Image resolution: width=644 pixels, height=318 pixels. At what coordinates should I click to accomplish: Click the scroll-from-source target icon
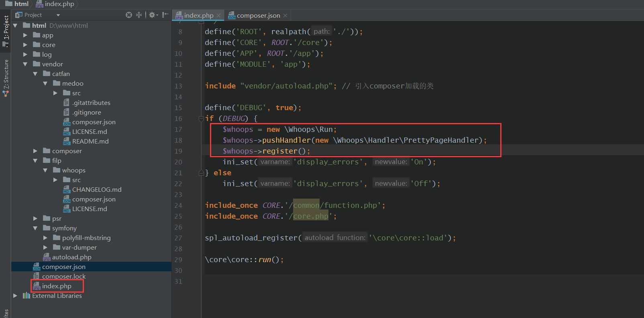(128, 15)
